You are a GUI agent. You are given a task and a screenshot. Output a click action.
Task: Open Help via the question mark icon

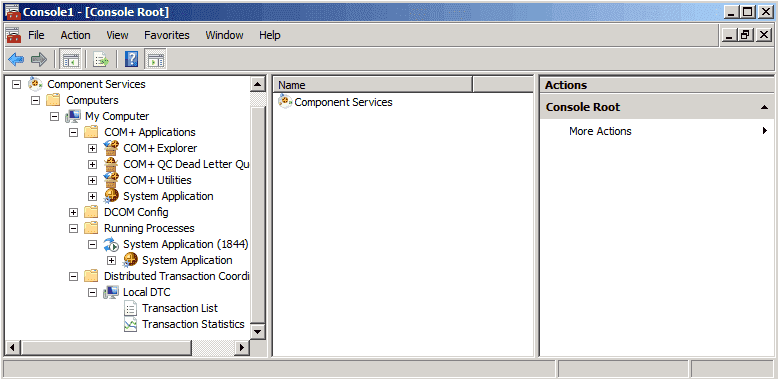click(x=131, y=60)
